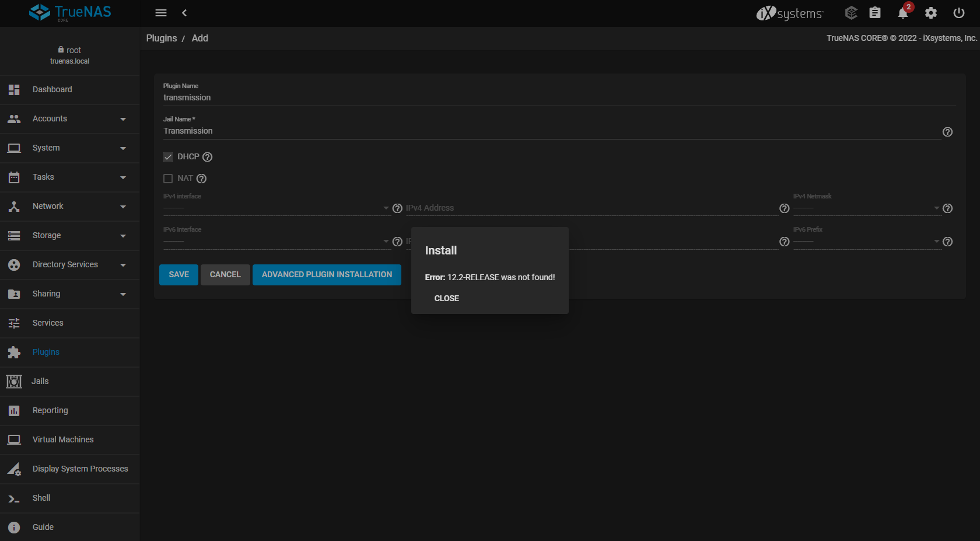980x541 pixels.
Task: Click the Directory Services icon
Action: [x=14, y=265]
